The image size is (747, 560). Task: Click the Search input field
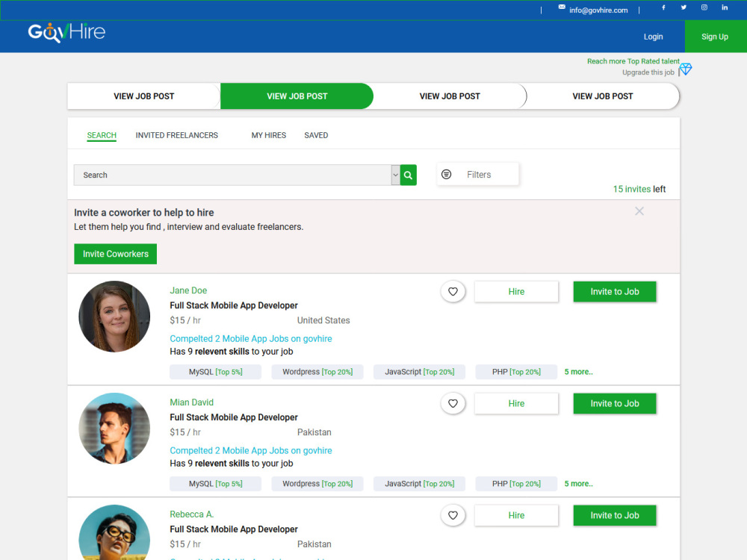(x=232, y=175)
